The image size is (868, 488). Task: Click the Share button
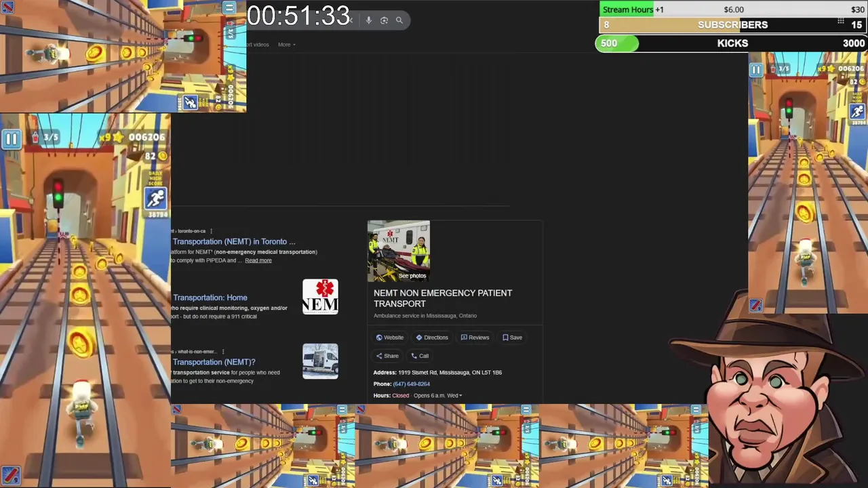click(387, 356)
